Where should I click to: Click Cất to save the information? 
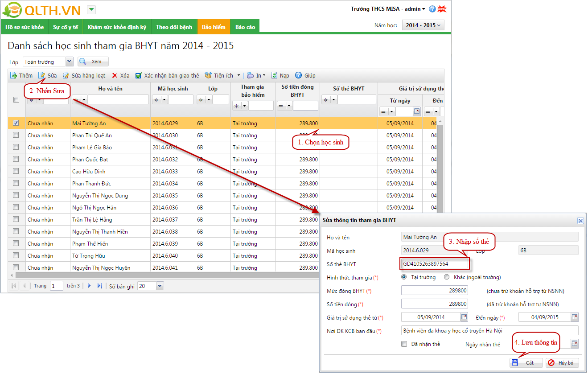point(526,362)
